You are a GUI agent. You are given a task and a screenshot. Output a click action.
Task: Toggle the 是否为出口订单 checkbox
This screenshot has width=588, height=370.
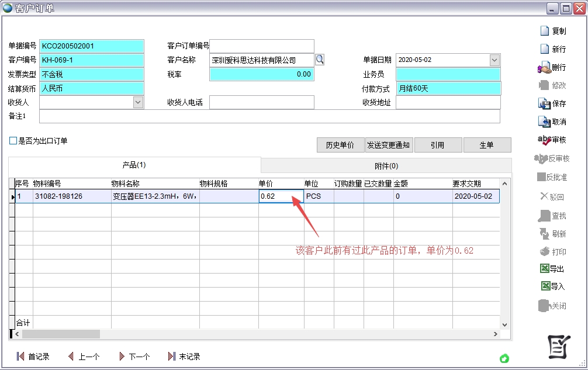(13, 141)
